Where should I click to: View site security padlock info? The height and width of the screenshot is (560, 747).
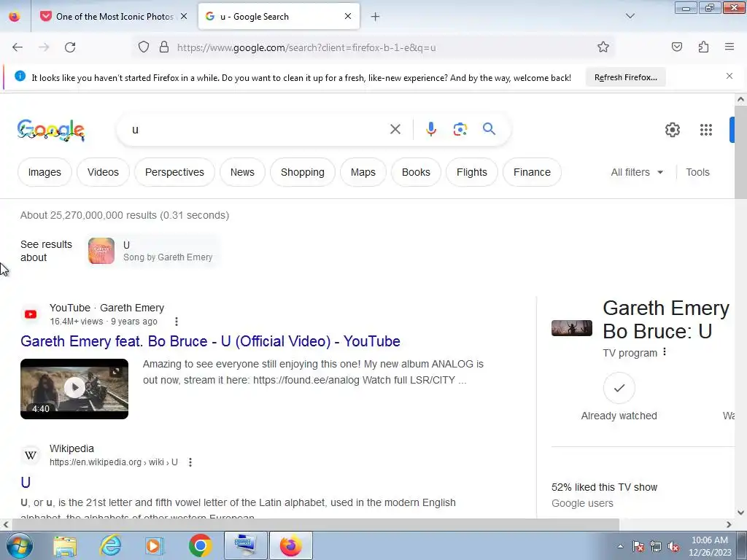(164, 47)
